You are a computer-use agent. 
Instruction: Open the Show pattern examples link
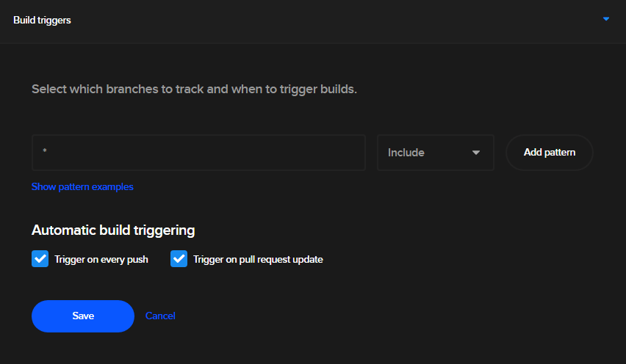82,186
